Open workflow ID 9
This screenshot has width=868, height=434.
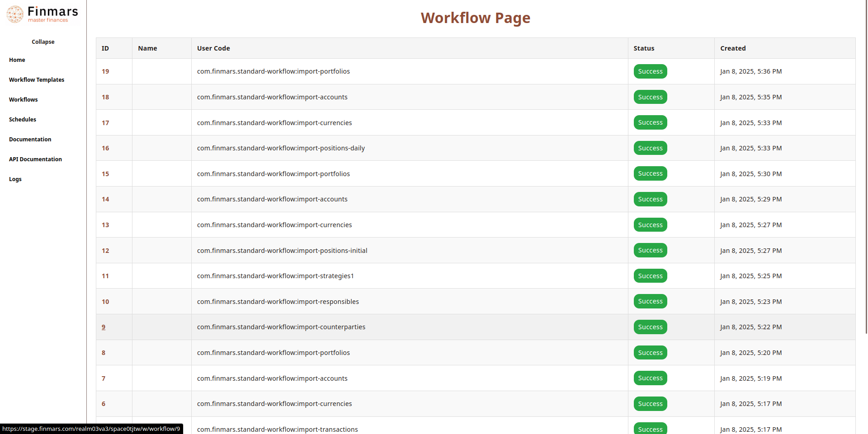click(x=104, y=327)
